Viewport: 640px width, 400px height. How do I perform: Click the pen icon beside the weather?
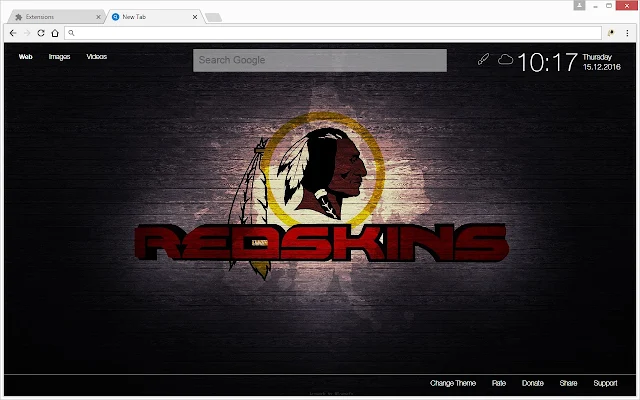pos(483,60)
